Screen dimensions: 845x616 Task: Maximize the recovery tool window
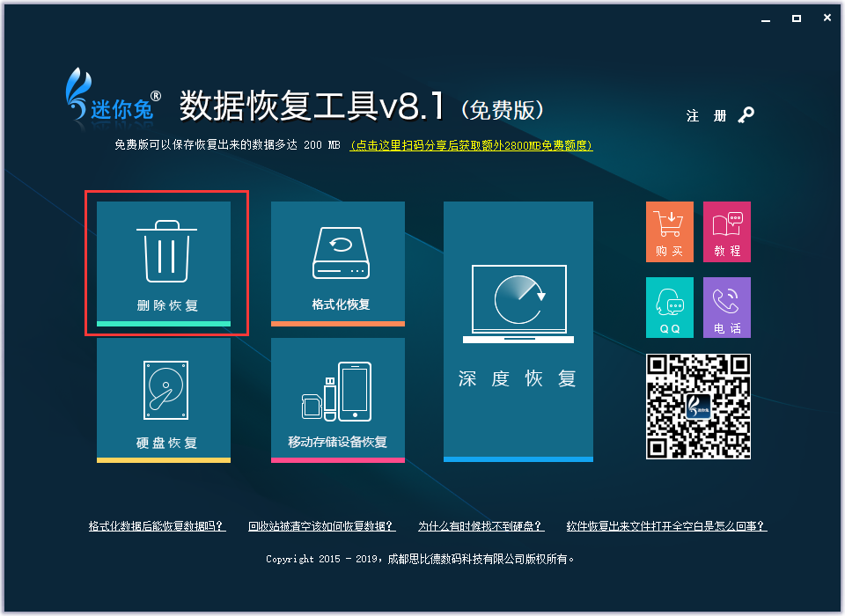[797, 18]
